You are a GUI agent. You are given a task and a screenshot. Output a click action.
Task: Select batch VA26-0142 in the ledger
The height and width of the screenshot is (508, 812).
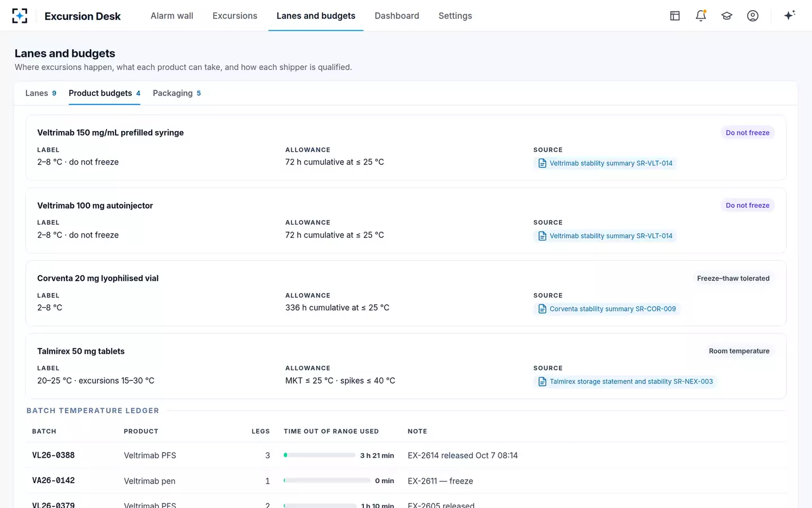[x=54, y=481]
